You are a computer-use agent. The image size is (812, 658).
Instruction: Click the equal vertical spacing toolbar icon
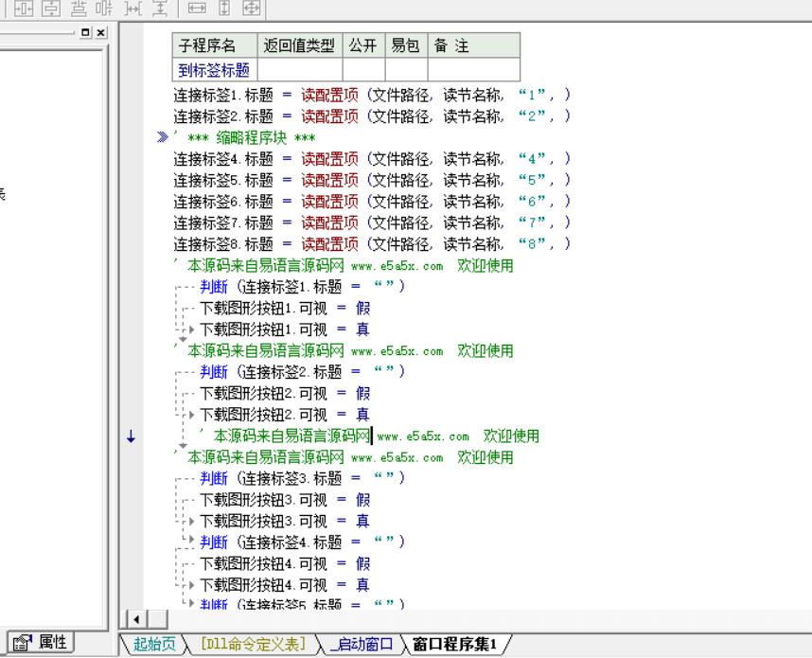pyautogui.click(x=79, y=8)
